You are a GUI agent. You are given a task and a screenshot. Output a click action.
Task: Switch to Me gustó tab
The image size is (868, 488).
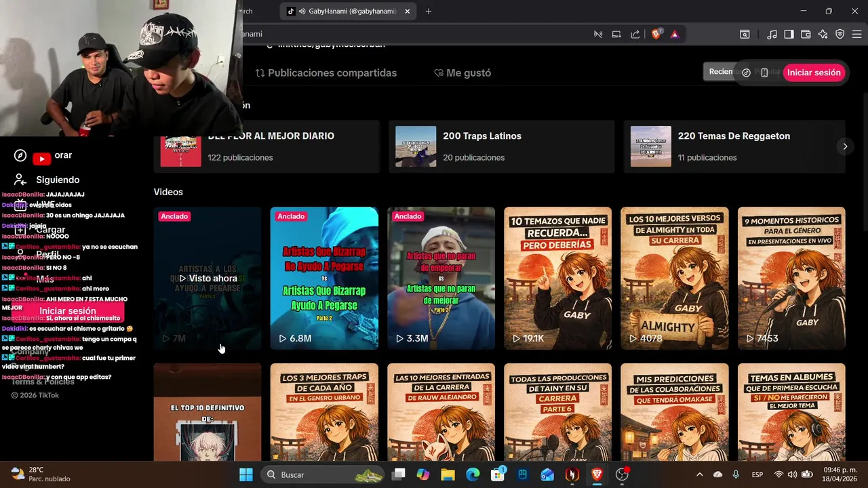click(462, 73)
